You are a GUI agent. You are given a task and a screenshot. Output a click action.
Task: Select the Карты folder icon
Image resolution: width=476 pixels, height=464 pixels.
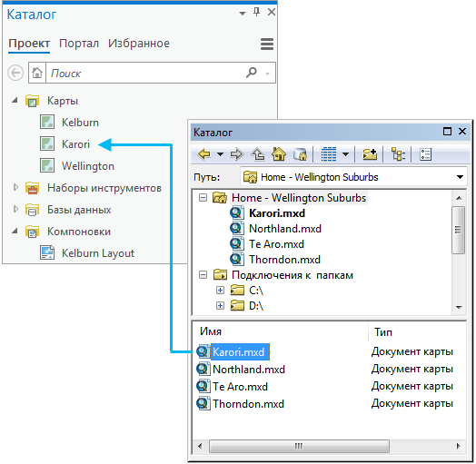click(x=32, y=101)
